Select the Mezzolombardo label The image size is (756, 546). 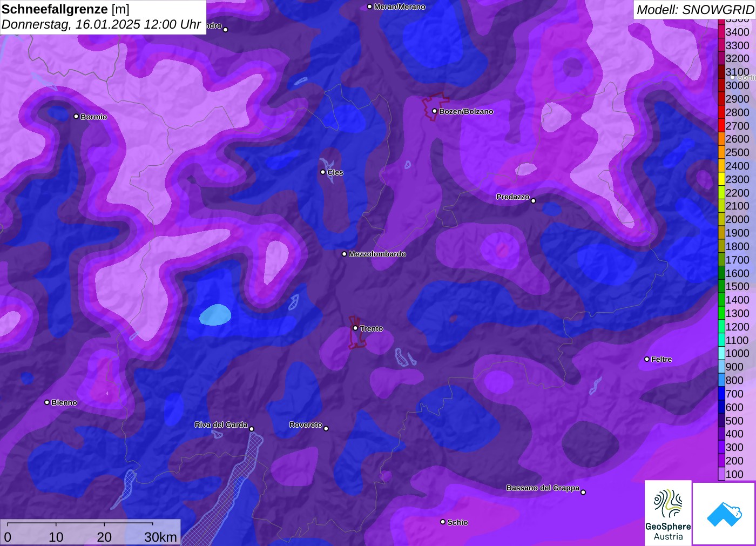[377, 254]
